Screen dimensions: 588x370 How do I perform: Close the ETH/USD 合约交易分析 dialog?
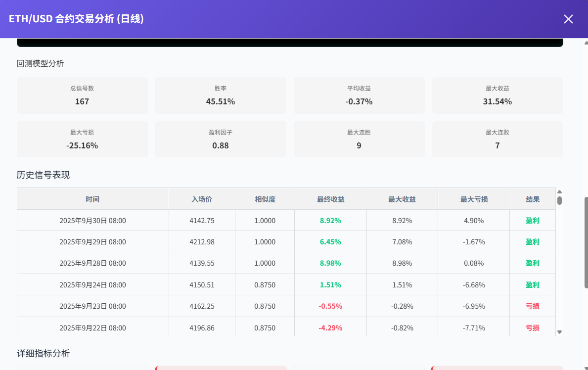tap(568, 19)
